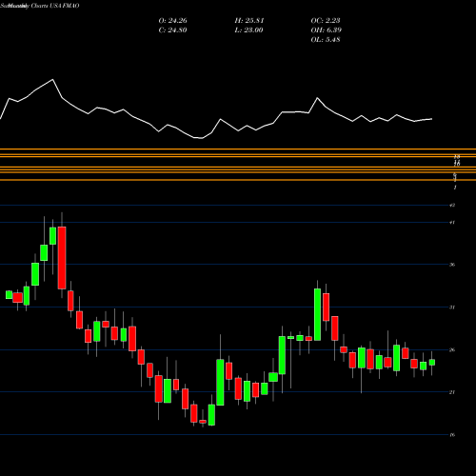Screen dimensions: 476x476
Task: Click the Charts USA FMAO title
Action: [x=55, y=6]
